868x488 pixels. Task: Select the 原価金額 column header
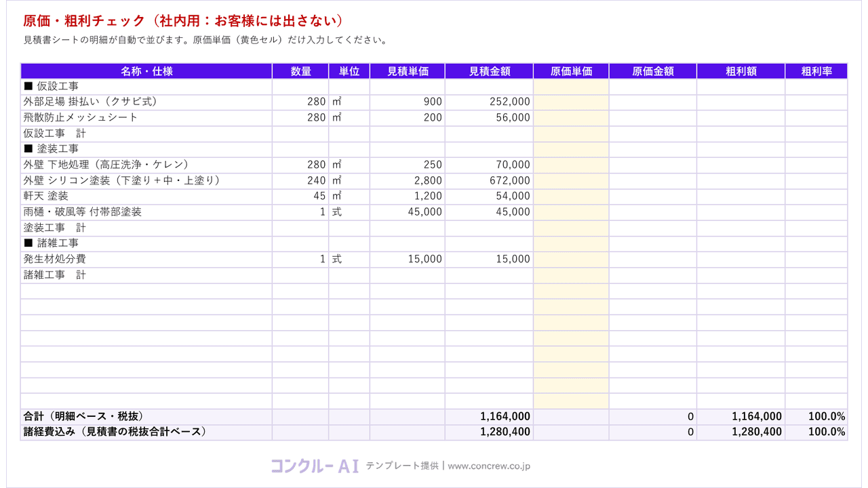click(x=652, y=71)
